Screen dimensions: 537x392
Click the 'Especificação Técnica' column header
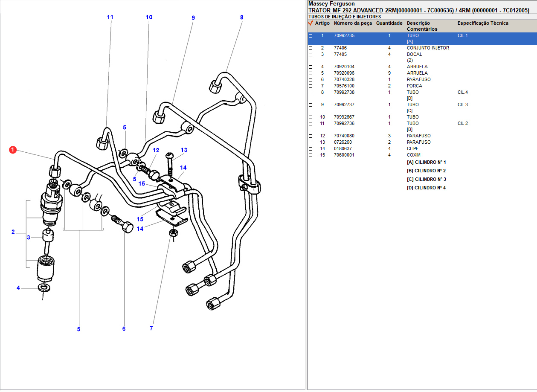click(483, 23)
